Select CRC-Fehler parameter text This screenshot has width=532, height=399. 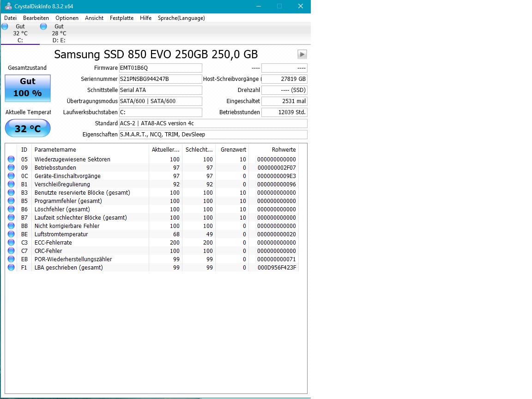click(48, 251)
